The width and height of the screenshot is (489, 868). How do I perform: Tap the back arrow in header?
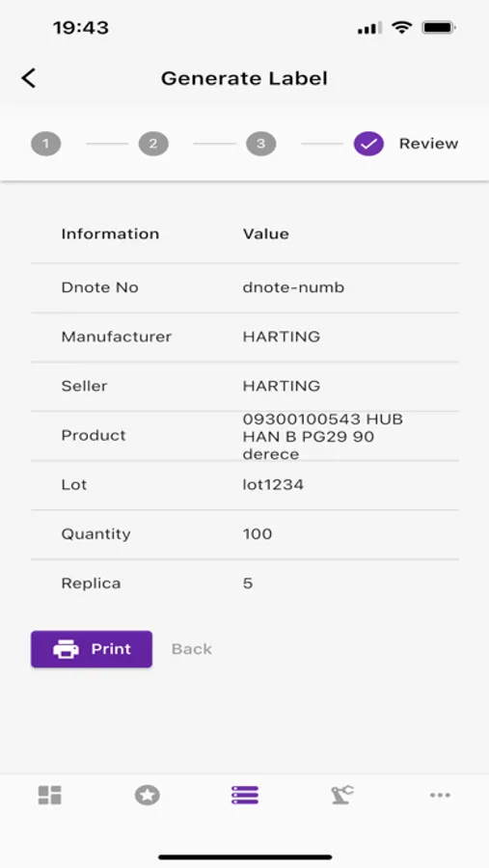(x=29, y=78)
